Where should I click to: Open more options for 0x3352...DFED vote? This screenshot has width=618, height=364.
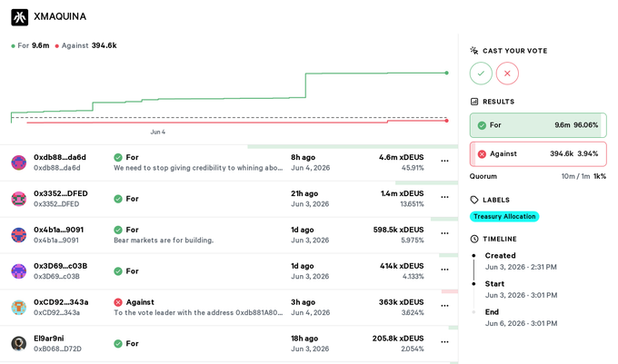(444, 197)
